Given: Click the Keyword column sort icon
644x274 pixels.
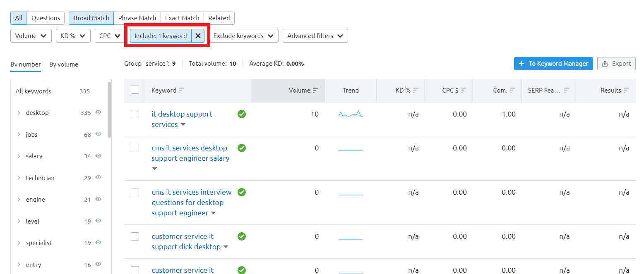Looking at the screenshot, I should pyautogui.click(x=181, y=91).
